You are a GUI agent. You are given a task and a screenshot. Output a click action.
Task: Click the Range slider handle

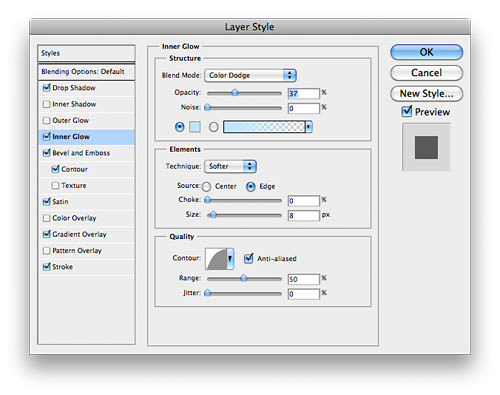[x=244, y=278]
